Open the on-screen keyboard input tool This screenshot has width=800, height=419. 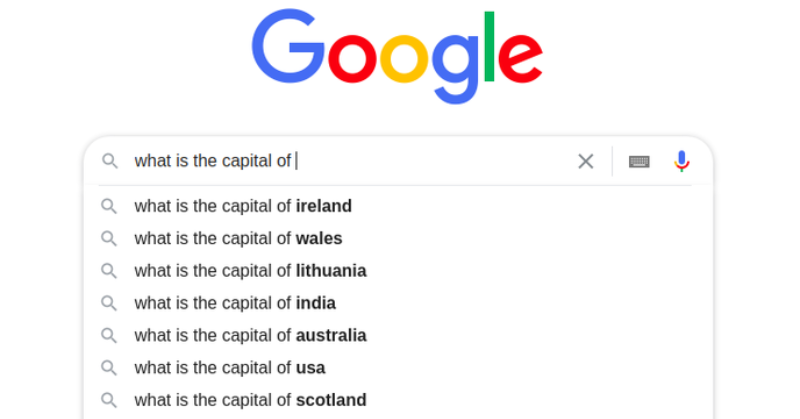point(639,162)
